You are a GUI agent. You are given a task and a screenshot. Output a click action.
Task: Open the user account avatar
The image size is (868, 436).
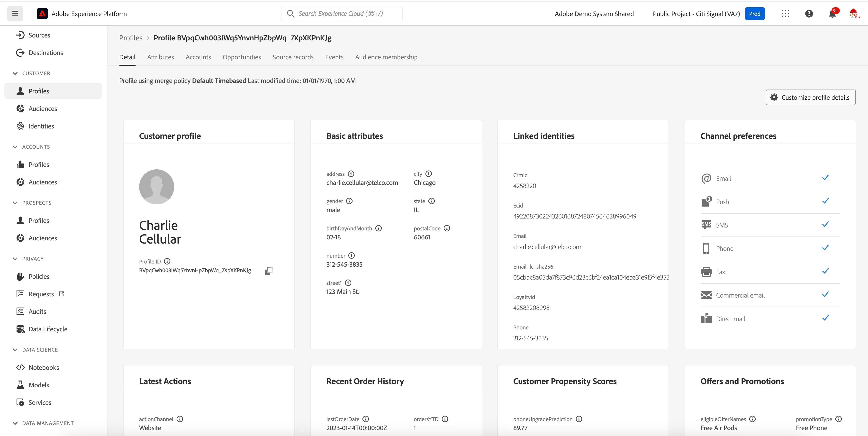pyautogui.click(x=854, y=13)
